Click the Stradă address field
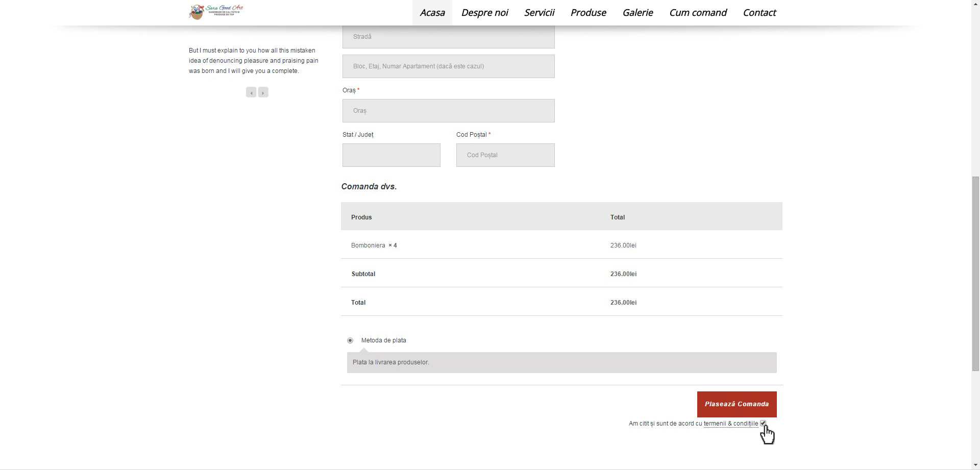The image size is (980, 470). pyautogui.click(x=448, y=37)
